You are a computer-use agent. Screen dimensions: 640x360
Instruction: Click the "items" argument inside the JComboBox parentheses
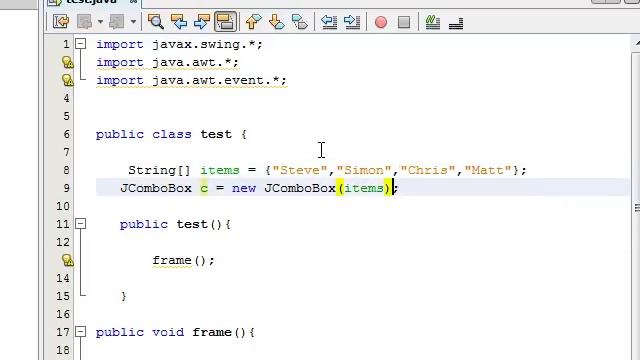coord(364,188)
